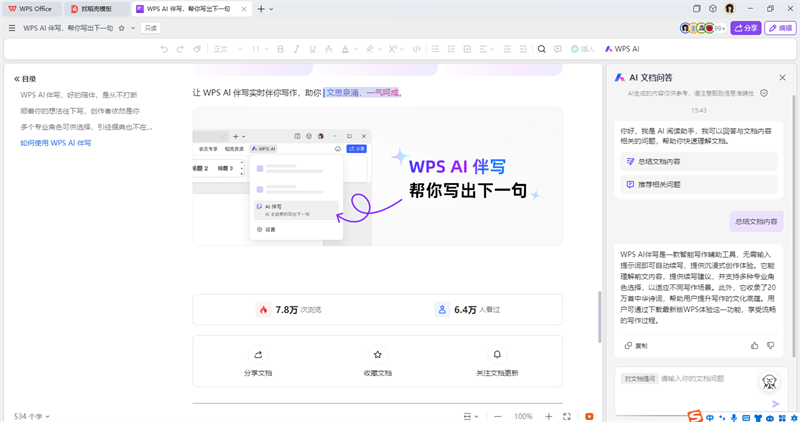Viewport: 800px width, 422px height.
Task: Go to outline item 多个专业角色可供选择
Action: tap(86, 127)
